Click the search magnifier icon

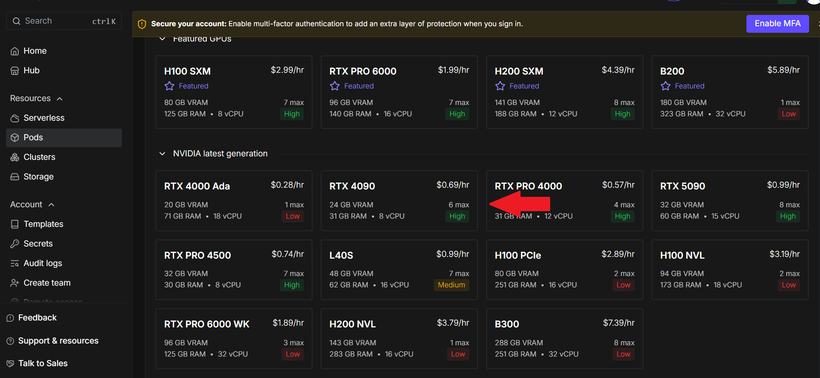pos(17,21)
